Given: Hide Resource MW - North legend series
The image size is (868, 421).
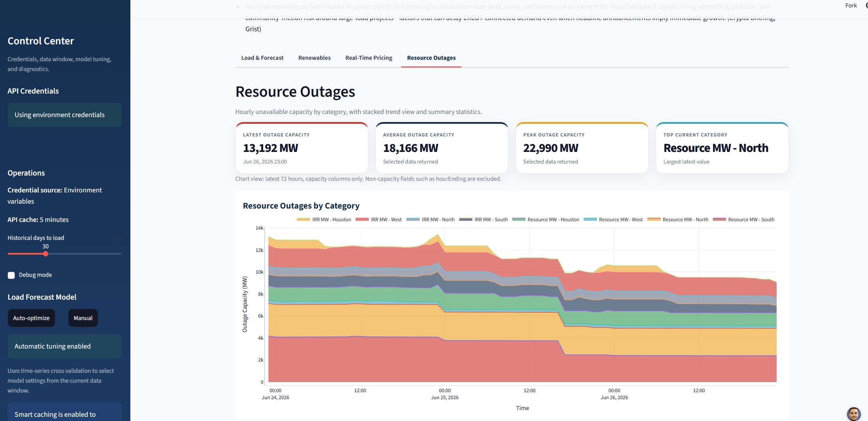Looking at the screenshot, I should click(x=678, y=219).
